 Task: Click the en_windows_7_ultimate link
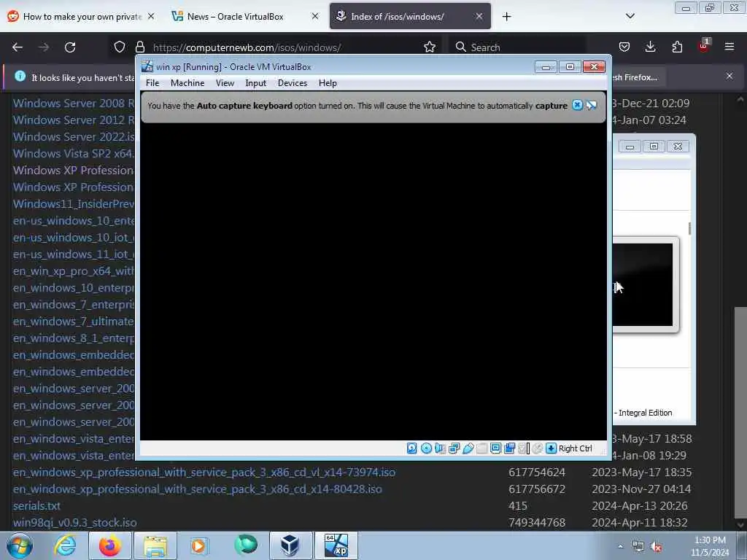(x=74, y=322)
